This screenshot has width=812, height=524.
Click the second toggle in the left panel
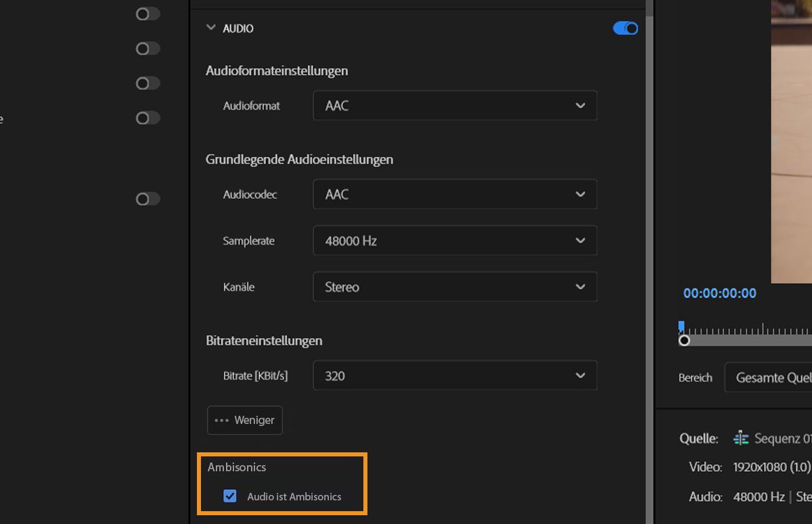pyautogui.click(x=147, y=48)
